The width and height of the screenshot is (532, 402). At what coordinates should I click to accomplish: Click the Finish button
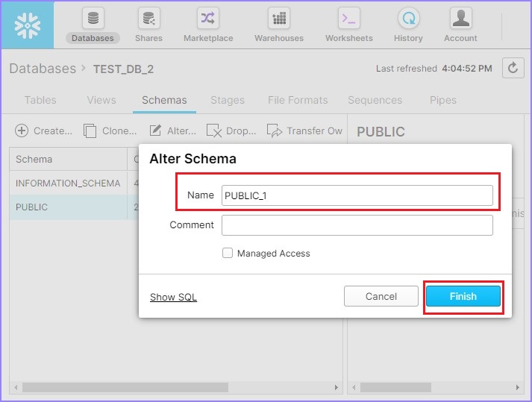pos(463,296)
